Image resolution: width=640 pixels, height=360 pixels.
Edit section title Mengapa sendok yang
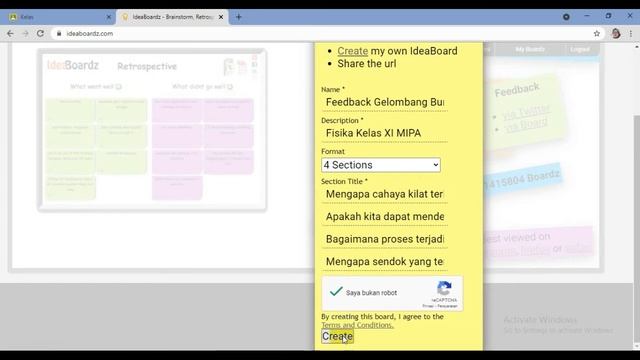pos(384,261)
